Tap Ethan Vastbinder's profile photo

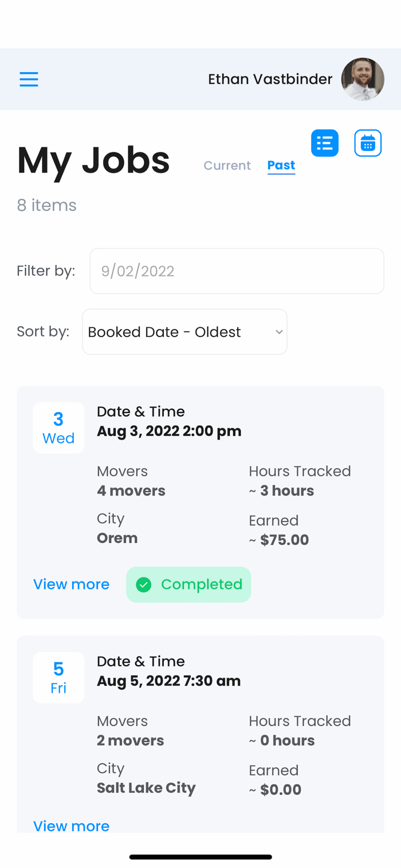pos(363,79)
